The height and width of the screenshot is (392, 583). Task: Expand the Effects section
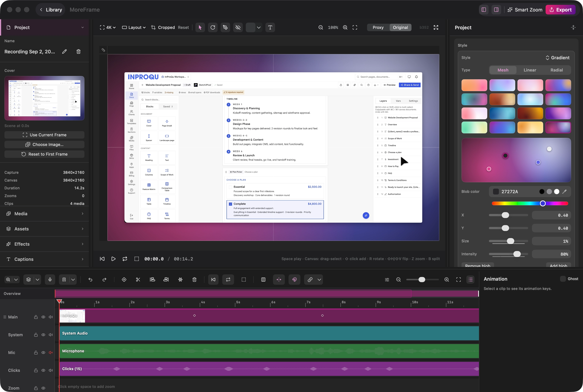tap(44, 244)
